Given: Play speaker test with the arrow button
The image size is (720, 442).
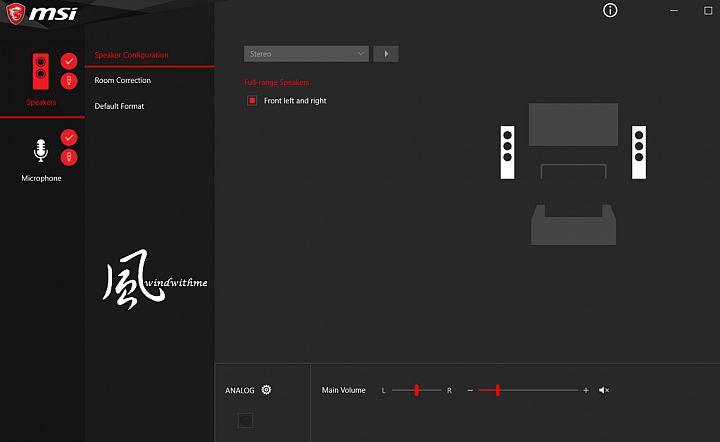Looking at the screenshot, I should click(x=386, y=54).
